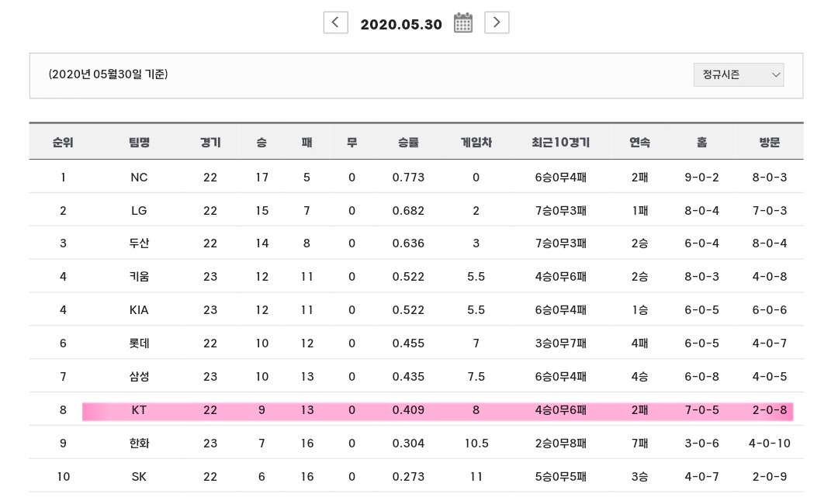
Task: Click 한화 win rate 0.304
Action: (408, 444)
